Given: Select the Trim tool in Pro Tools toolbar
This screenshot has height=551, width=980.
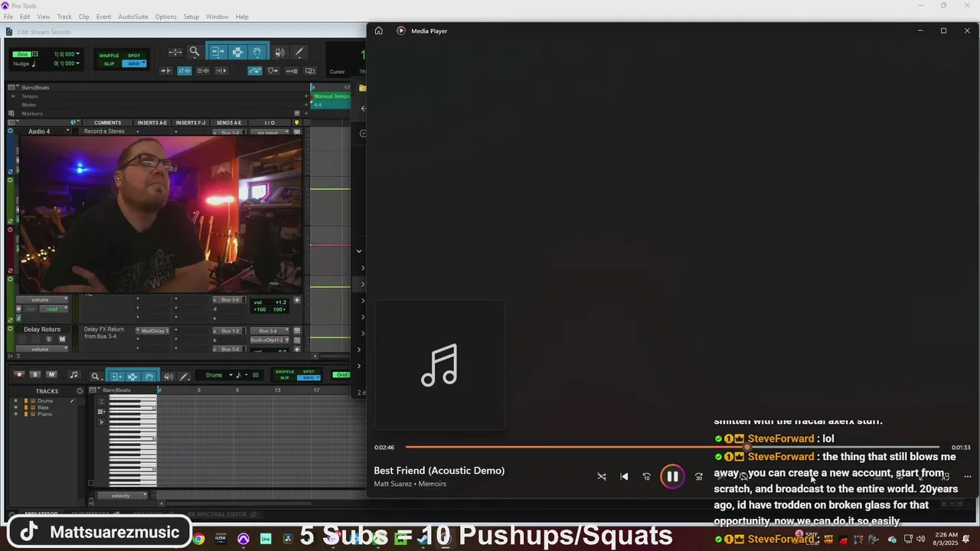Looking at the screenshot, I should click(217, 52).
